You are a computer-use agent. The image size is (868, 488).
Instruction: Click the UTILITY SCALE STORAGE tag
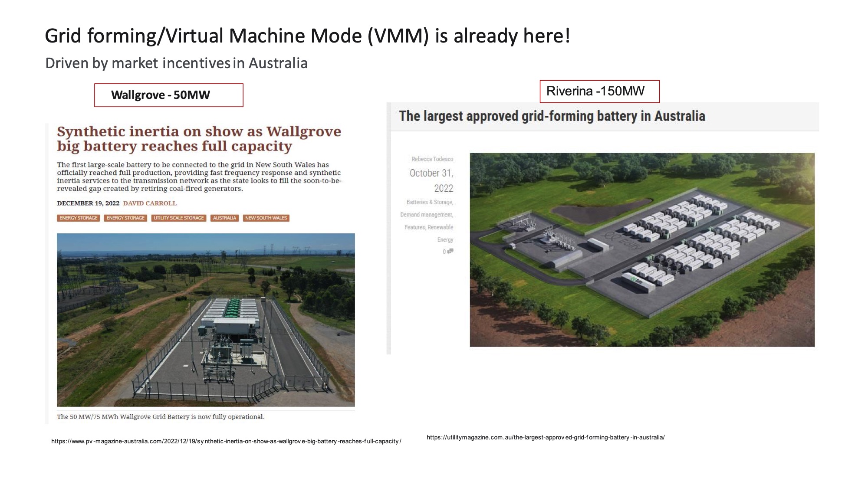coord(178,218)
